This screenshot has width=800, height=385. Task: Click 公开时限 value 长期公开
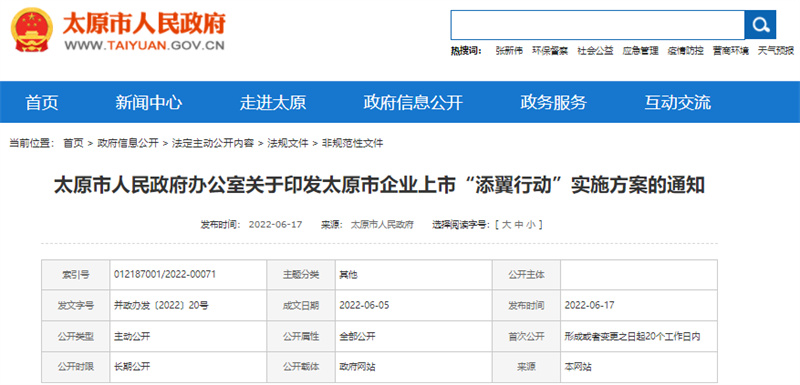tap(132, 367)
